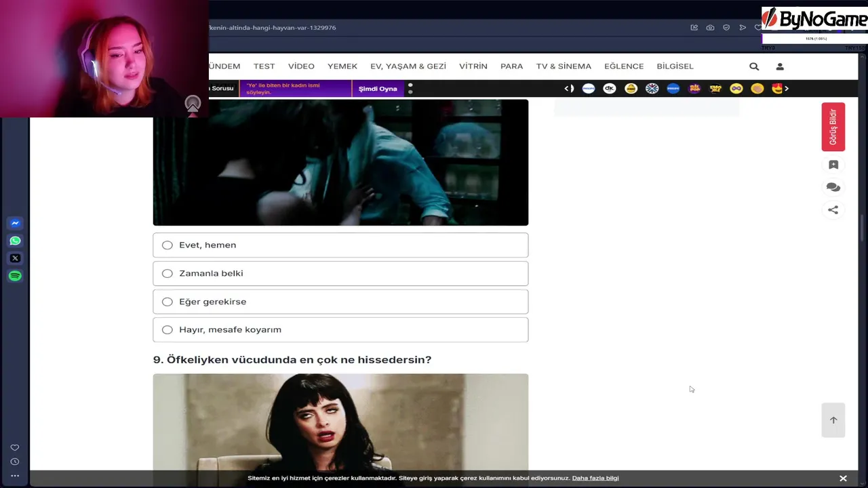868x488 pixels.
Task: Click the red Görüş Bildir button
Action: point(833,127)
